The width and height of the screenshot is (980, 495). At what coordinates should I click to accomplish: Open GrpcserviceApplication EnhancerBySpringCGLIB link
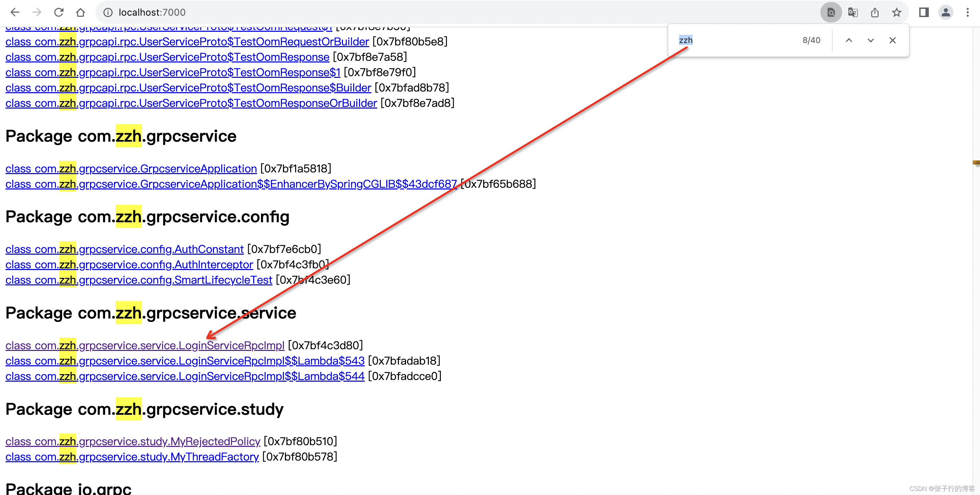coord(231,184)
